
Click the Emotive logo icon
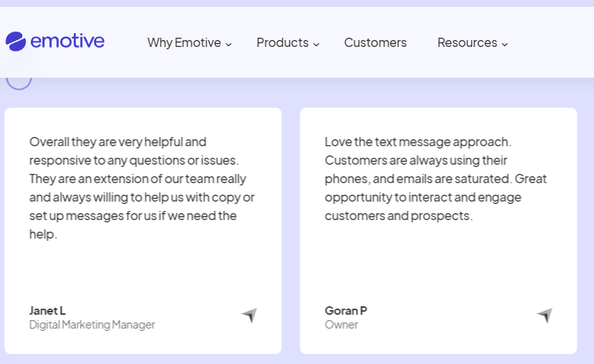15,42
